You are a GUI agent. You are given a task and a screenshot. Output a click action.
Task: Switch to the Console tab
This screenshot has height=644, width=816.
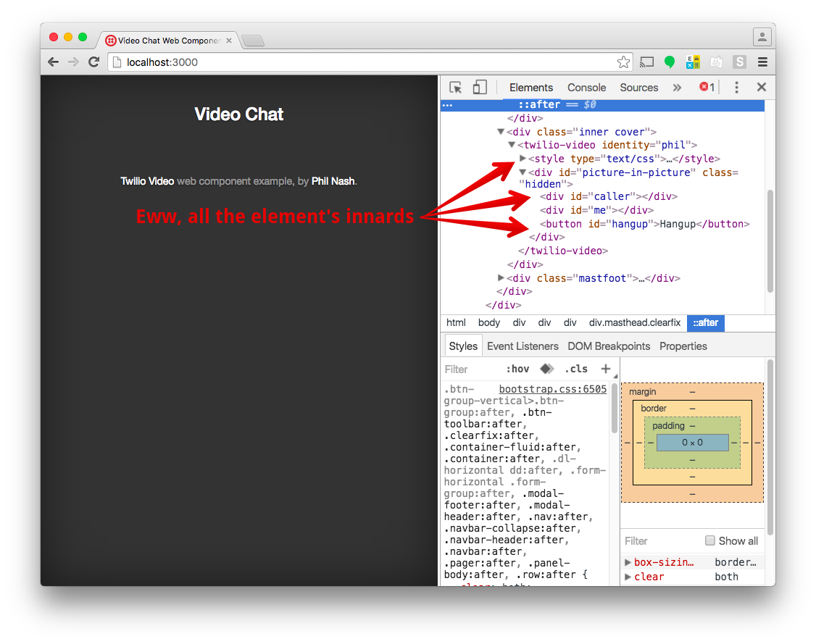[586, 88]
